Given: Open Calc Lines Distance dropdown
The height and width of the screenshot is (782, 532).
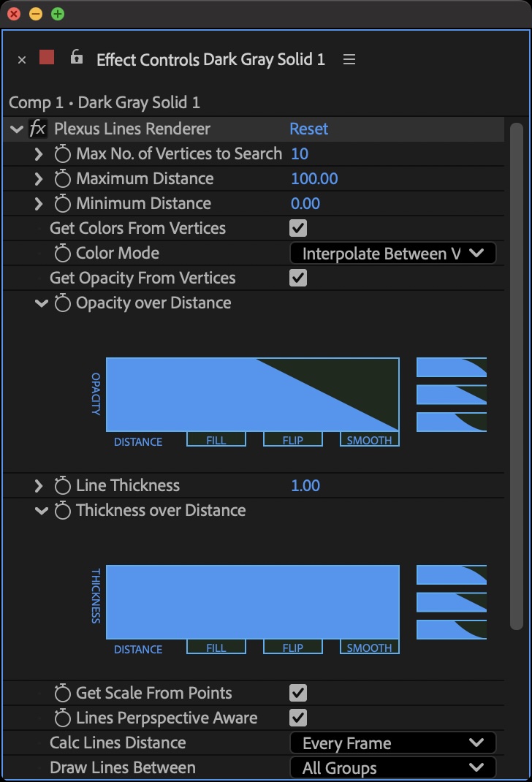Looking at the screenshot, I should pos(393,743).
